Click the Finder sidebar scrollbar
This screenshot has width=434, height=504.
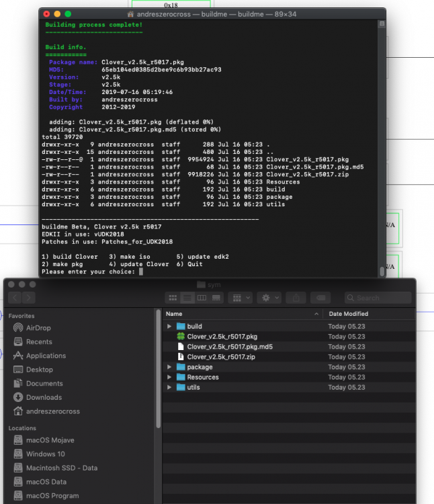pos(158,369)
